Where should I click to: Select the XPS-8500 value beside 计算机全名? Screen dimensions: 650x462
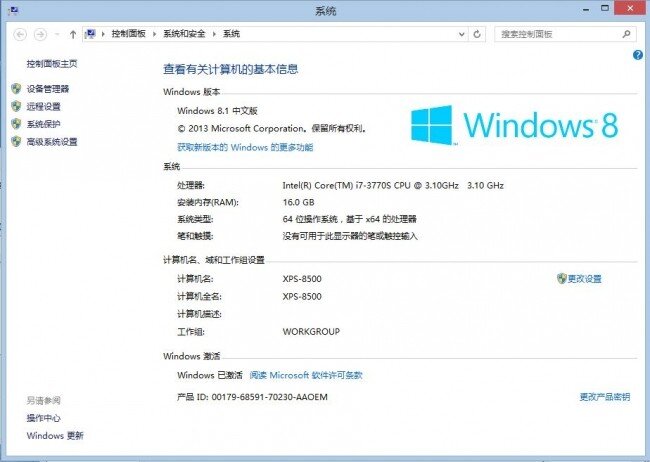click(x=302, y=297)
